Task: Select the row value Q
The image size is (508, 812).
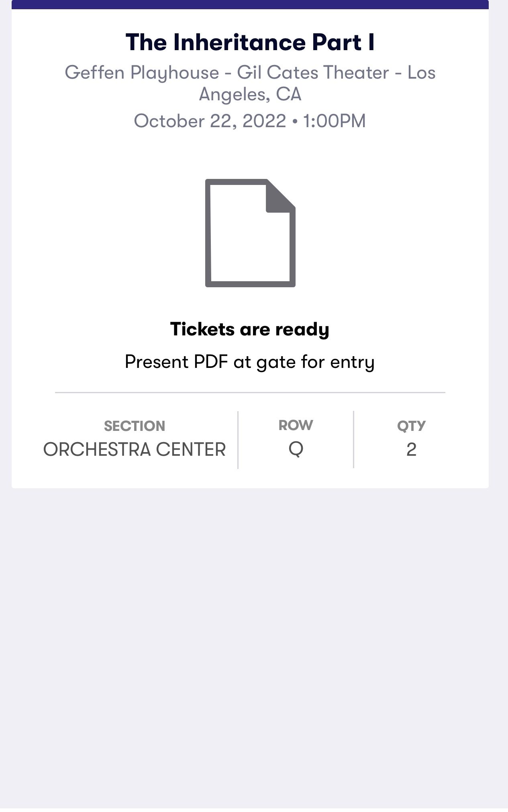Action: (296, 449)
